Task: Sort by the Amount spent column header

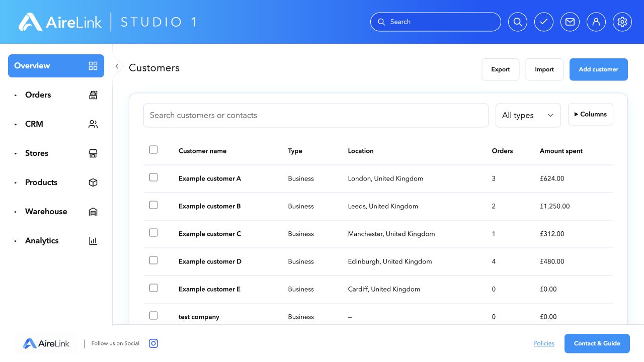Action: click(x=561, y=151)
